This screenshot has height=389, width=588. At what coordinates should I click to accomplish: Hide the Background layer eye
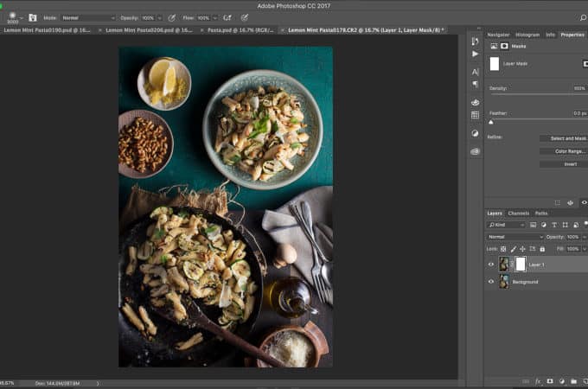pyautogui.click(x=491, y=282)
